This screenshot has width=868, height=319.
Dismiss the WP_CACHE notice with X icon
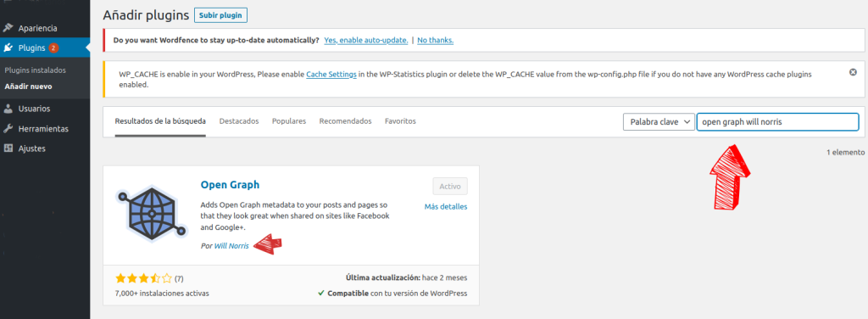853,72
